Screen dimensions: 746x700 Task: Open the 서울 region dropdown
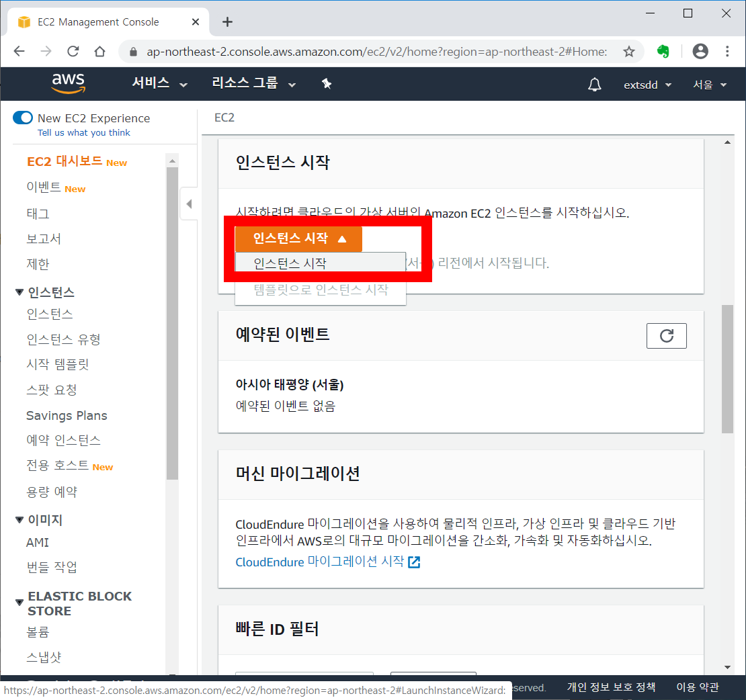pyautogui.click(x=710, y=85)
